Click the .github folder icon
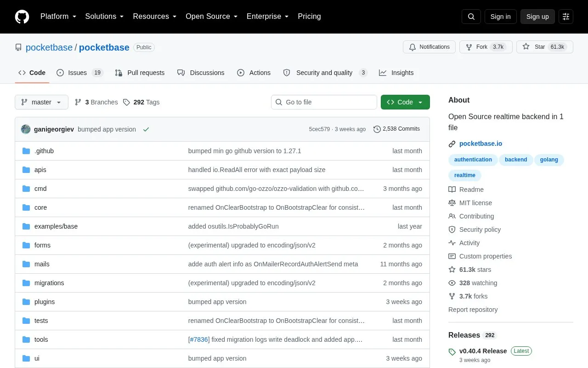This screenshot has width=588, height=368. point(26,151)
